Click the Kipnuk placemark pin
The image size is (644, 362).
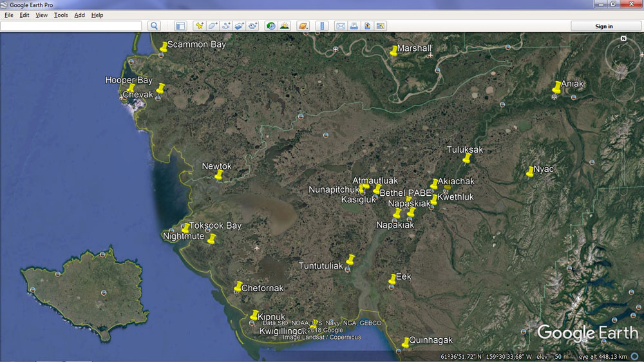click(254, 315)
